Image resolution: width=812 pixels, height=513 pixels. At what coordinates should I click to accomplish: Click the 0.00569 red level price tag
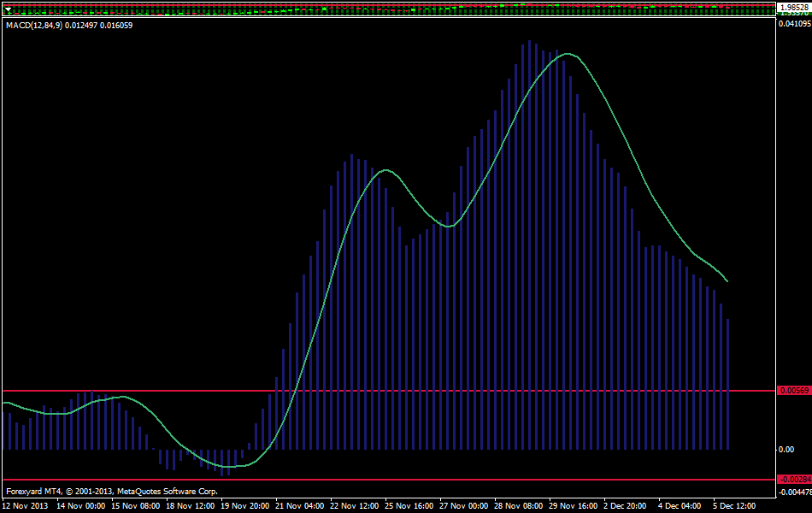pyautogui.click(x=791, y=391)
